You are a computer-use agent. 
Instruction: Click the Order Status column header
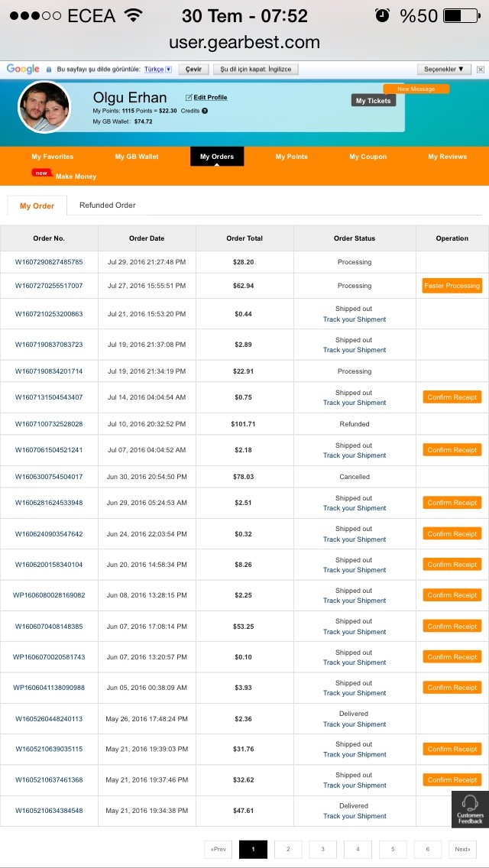coord(355,238)
